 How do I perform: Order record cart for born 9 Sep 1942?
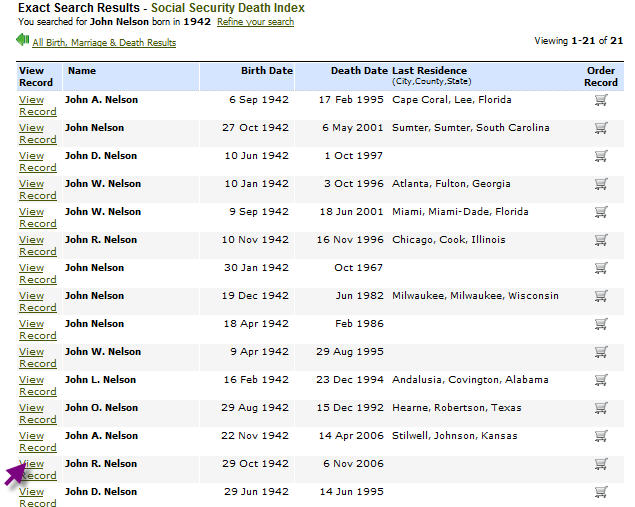[601, 212]
